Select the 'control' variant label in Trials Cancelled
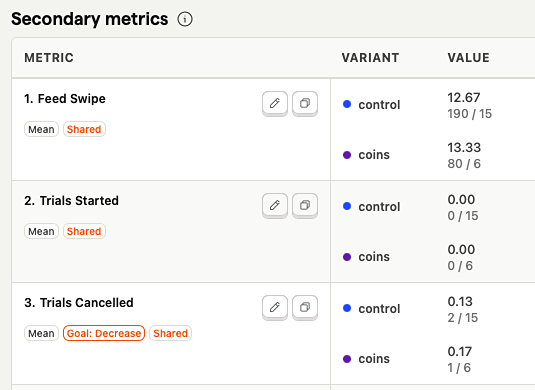Image resolution: width=535 pixels, height=390 pixels. pyautogui.click(x=379, y=309)
